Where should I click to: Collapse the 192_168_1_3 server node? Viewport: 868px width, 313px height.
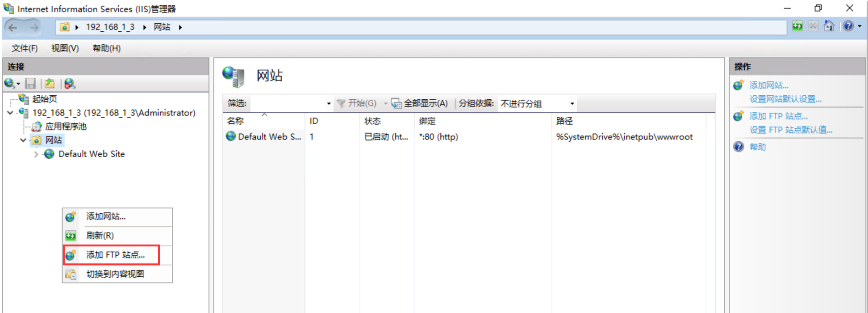tap(10, 113)
